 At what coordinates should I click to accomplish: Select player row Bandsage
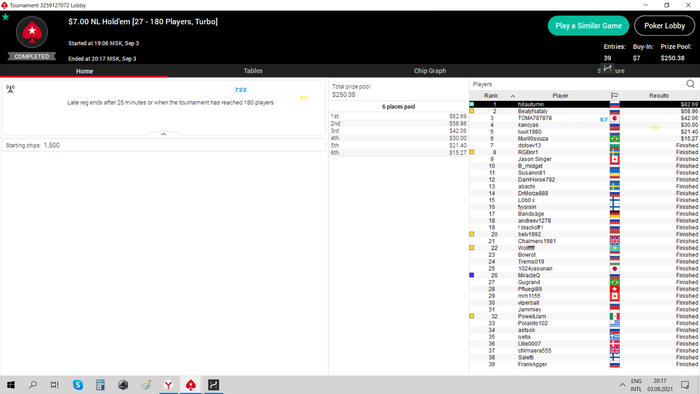[584, 214]
